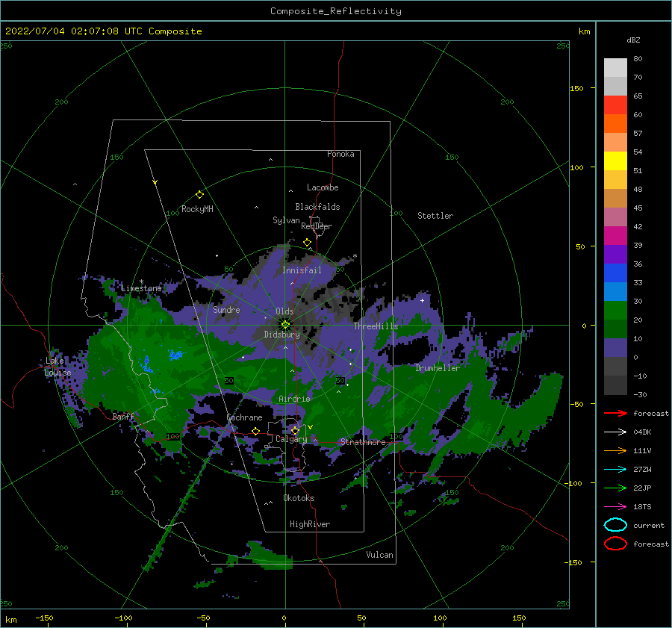Viewport: 672px width, 628px height.
Task: Click the Lacombe label
Action: (x=323, y=187)
